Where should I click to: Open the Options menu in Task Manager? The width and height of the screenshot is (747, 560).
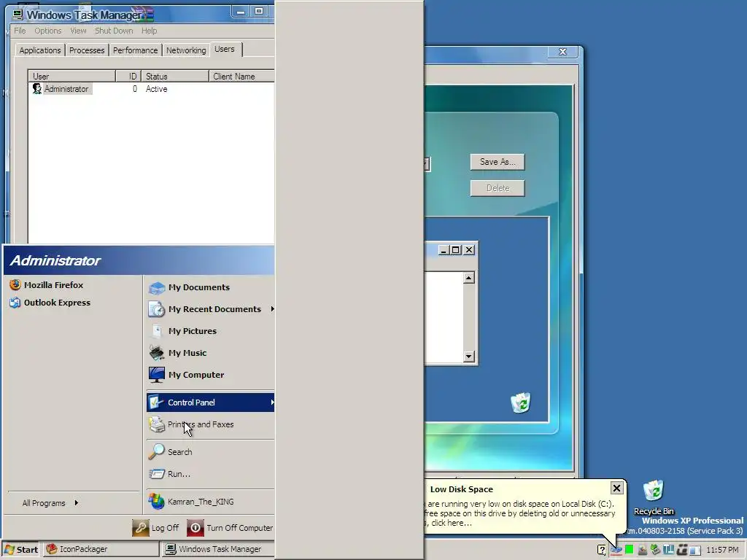coord(47,31)
